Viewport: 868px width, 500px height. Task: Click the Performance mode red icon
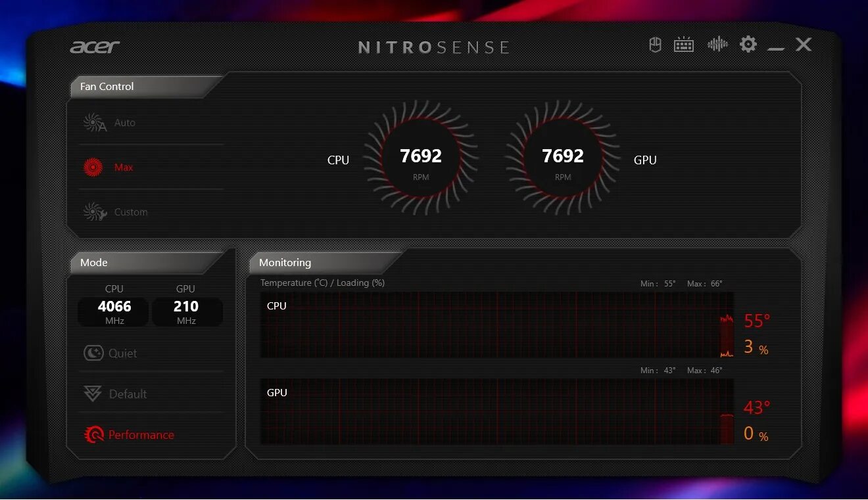pos(94,434)
